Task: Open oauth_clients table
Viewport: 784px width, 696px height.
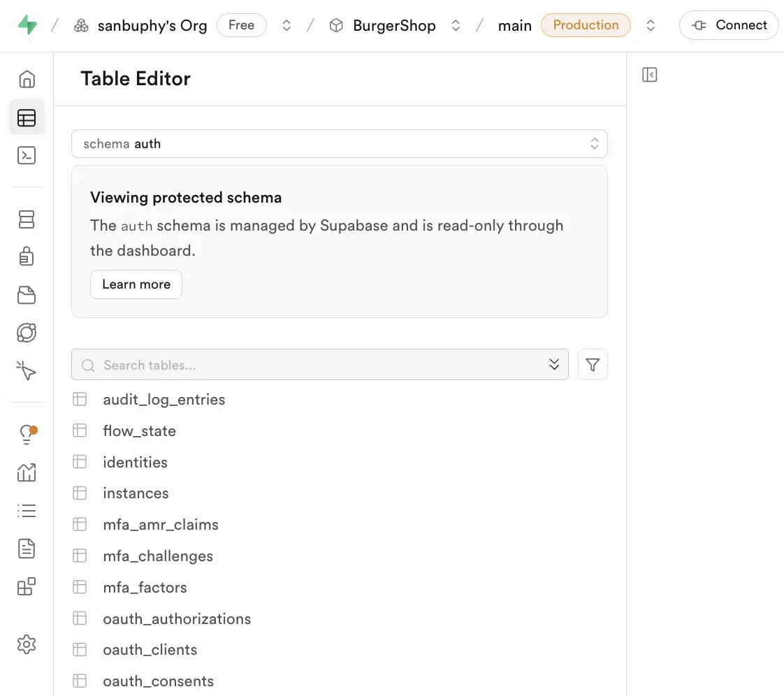Action: pyautogui.click(x=150, y=650)
